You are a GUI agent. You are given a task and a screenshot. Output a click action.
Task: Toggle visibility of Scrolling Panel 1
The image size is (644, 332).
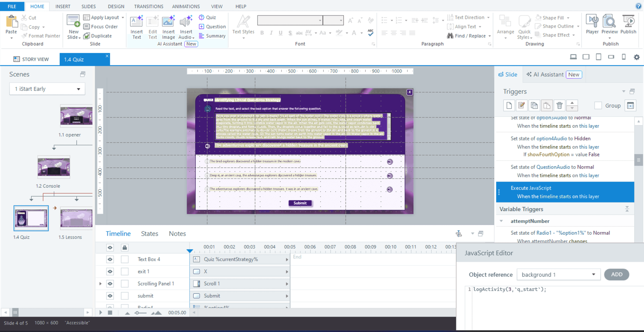110,283
